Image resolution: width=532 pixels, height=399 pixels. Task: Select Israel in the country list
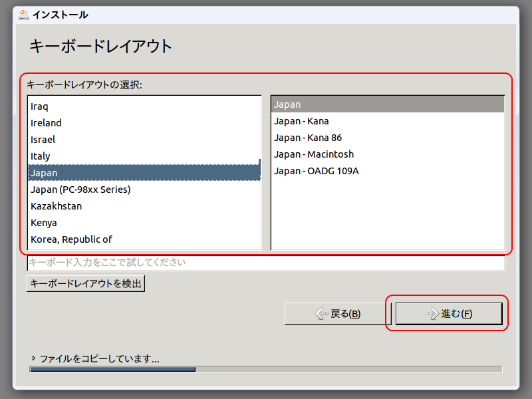[x=144, y=140]
